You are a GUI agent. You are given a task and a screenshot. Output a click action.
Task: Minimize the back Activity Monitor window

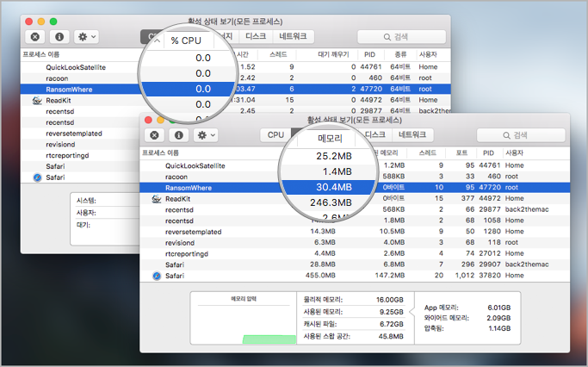[x=41, y=22]
